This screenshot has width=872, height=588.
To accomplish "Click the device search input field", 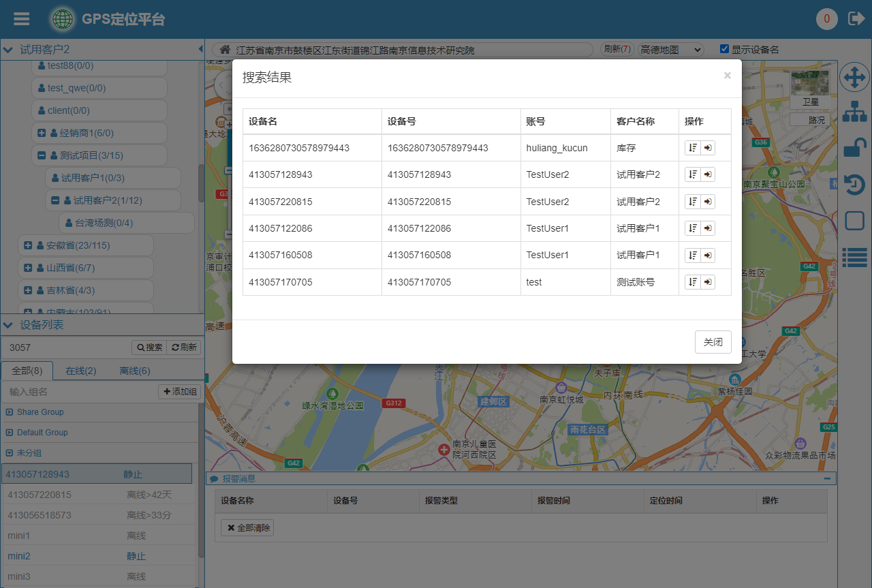I will pyautogui.click(x=65, y=347).
